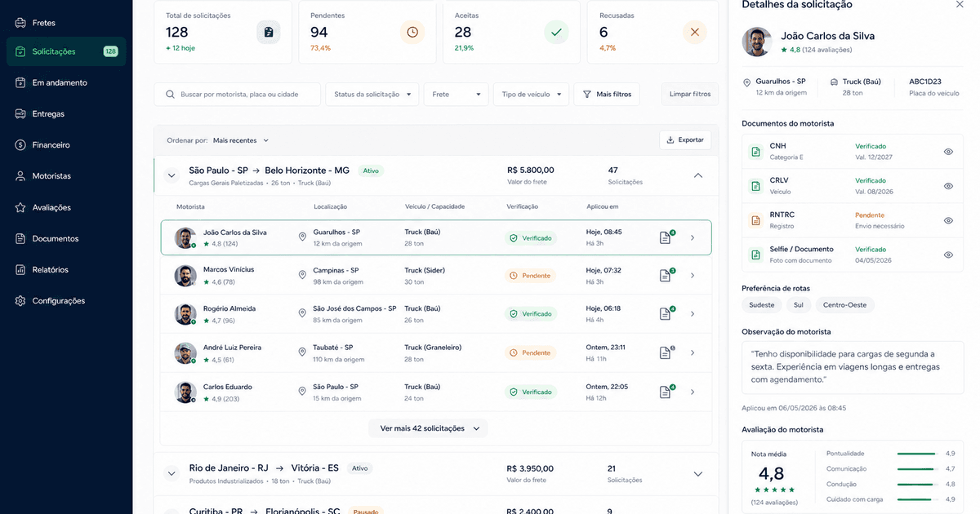The height and width of the screenshot is (514, 980).
Task: Change sort order from Mais recentes
Action: pyautogui.click(x=241, y=140)
